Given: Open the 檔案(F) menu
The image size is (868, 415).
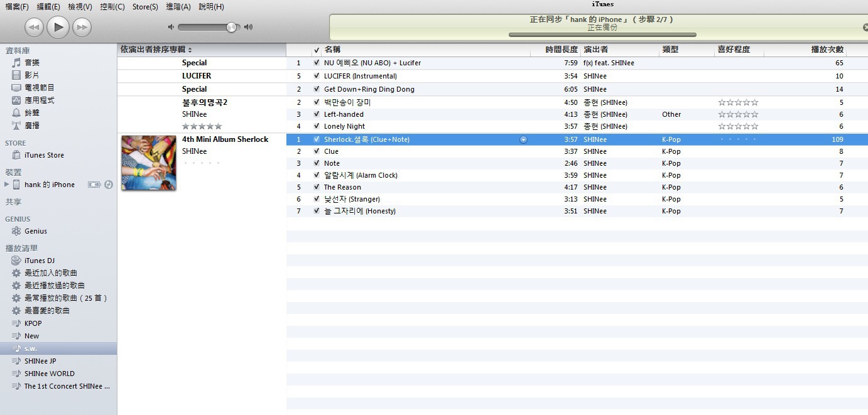Looking at the screenshot, I should pyautogui.click(x=17, y=7).
